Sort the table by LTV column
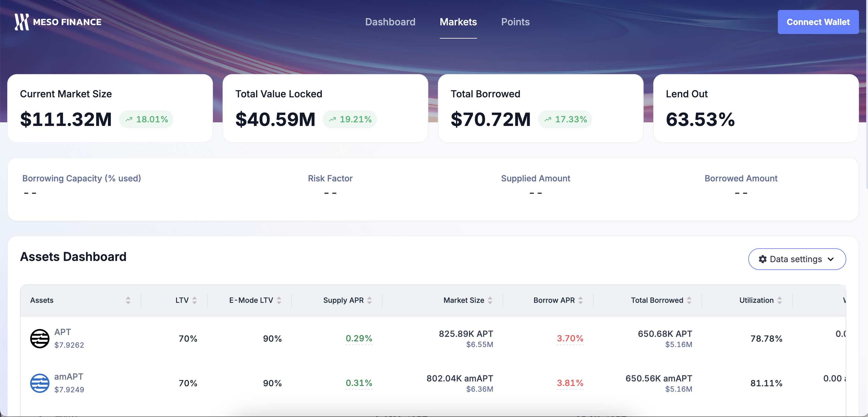 [195, 300]
